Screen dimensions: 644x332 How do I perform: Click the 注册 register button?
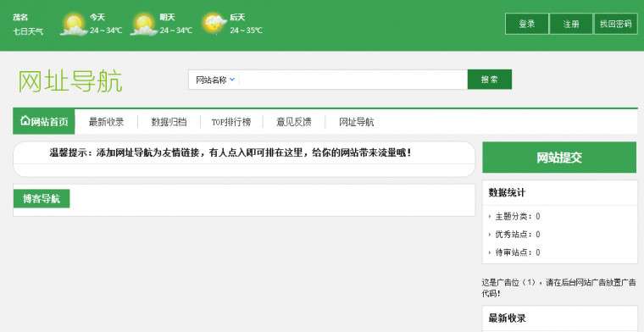[571, 24]
